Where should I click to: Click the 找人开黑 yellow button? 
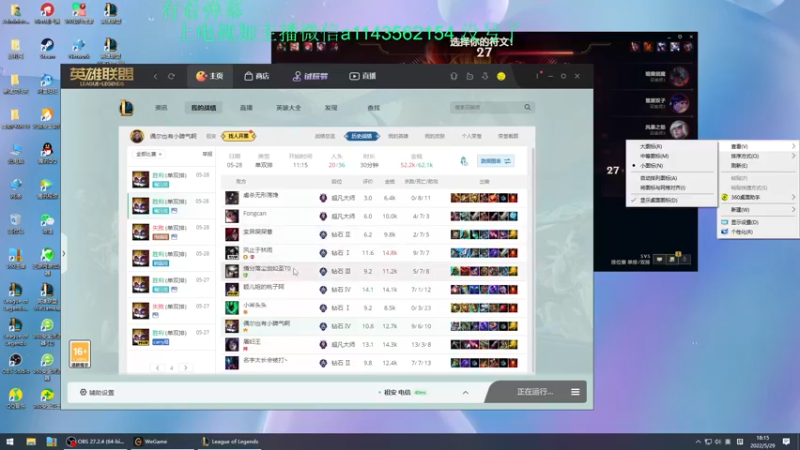(238, 136)
